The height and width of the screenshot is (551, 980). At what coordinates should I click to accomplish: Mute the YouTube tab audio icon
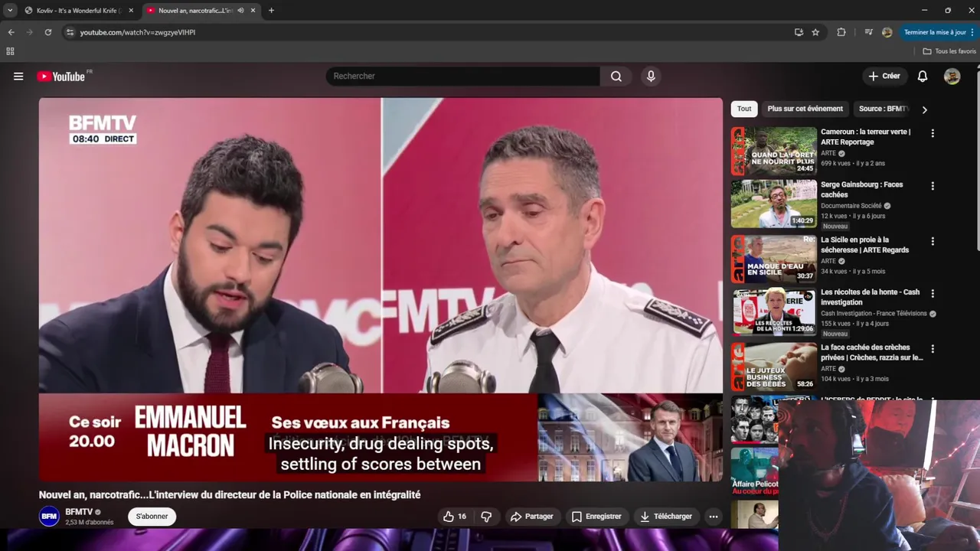pos(240,11)
